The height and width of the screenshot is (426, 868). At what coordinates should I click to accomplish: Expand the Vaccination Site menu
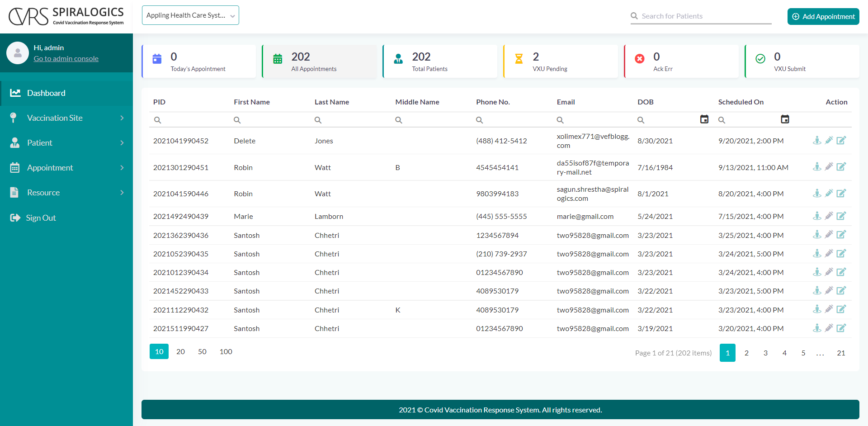coord(66,118)
